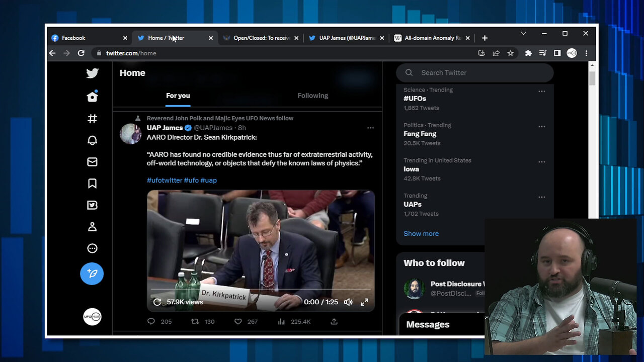Viewport: 644px width, 362px height.
Task: Open the #ufotwitter hashtag
Action: coord(165,180)
